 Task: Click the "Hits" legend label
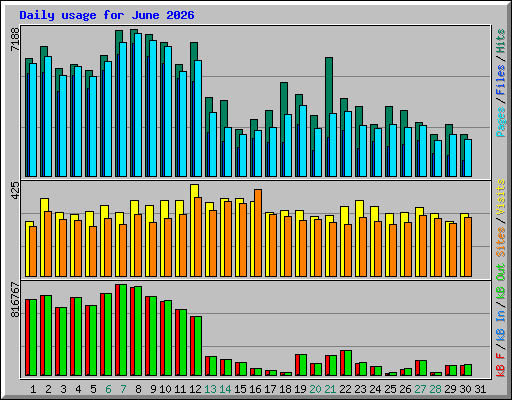coord(501,41)
